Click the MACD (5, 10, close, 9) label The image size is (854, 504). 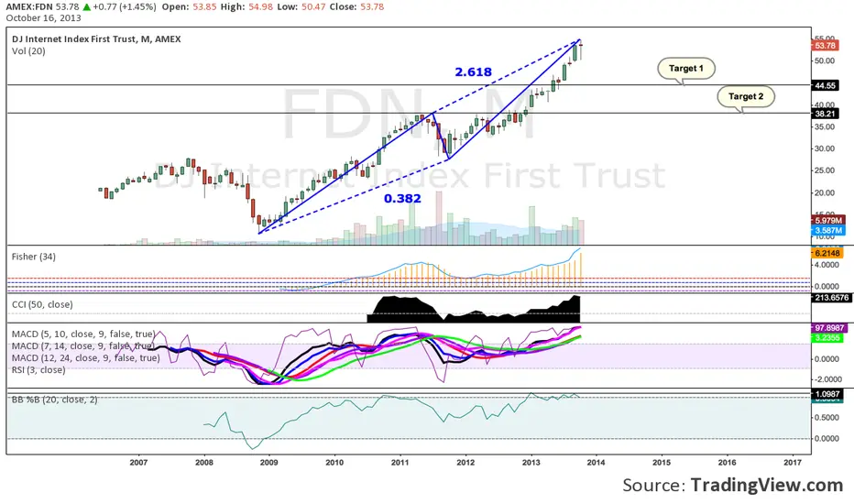(84, 334)
